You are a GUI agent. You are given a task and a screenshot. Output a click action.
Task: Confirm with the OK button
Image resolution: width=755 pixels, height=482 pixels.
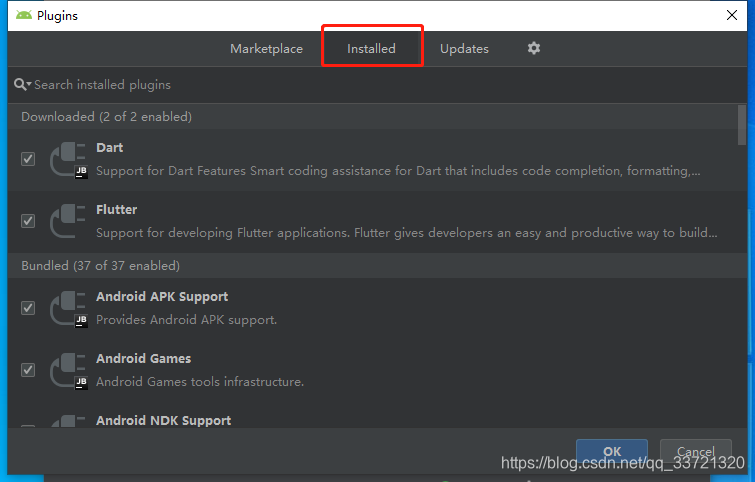tap(612, 452)
